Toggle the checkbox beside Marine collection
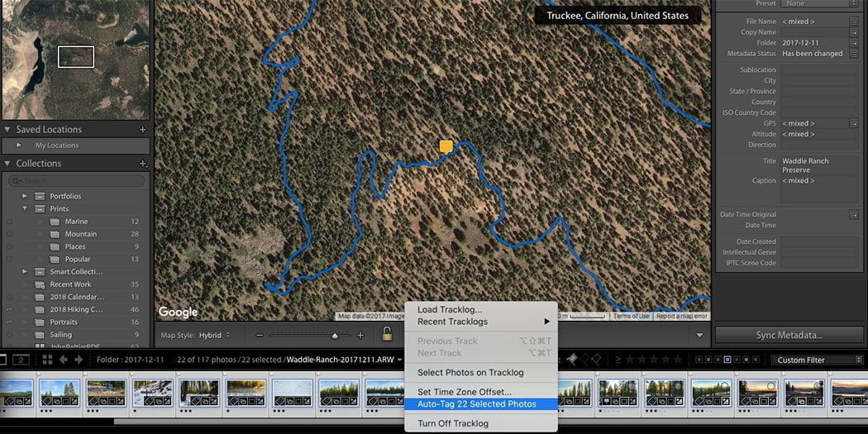Image resolution: width=868 pixels, height=434 pixels. click(9, 222)
